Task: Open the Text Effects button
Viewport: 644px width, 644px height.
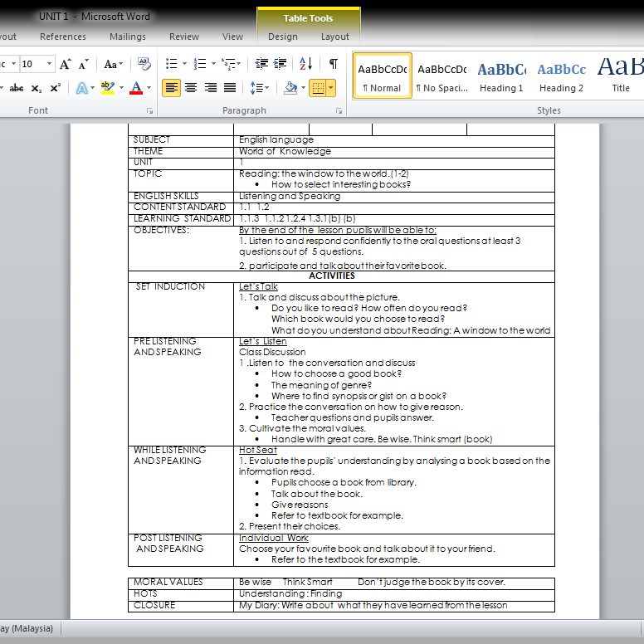Action: 81,88
